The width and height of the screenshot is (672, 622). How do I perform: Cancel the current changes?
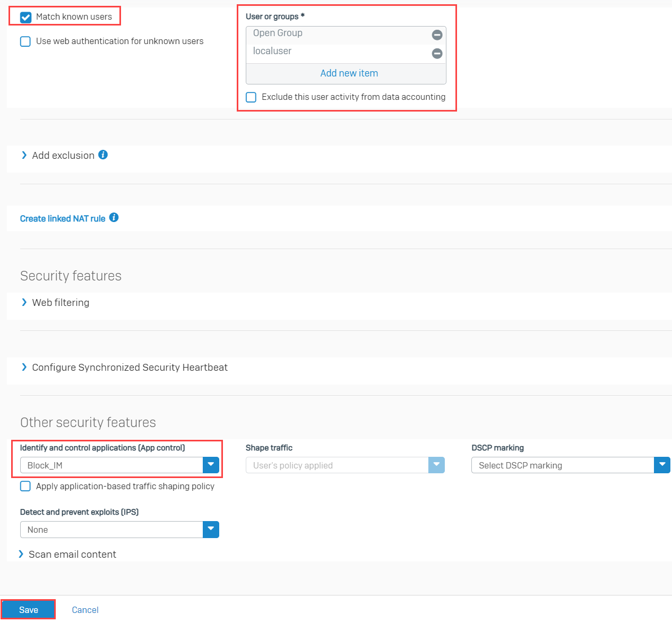85,609
